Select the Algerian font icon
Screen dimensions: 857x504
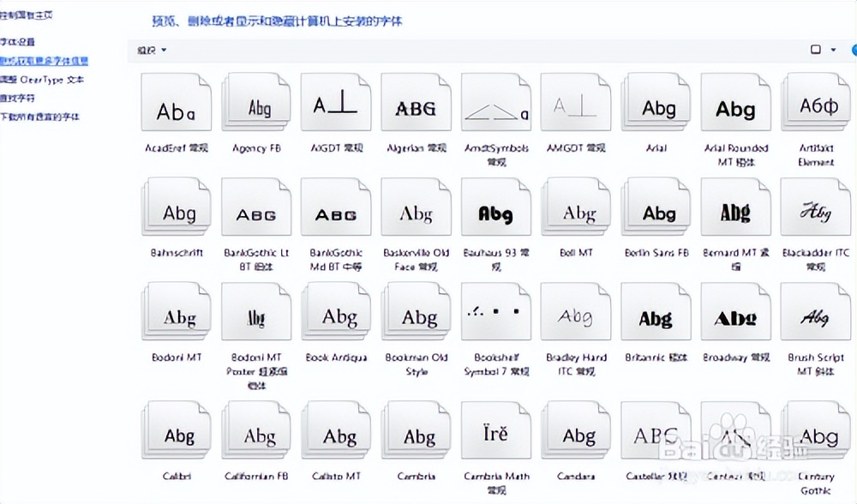pos(416,108)
